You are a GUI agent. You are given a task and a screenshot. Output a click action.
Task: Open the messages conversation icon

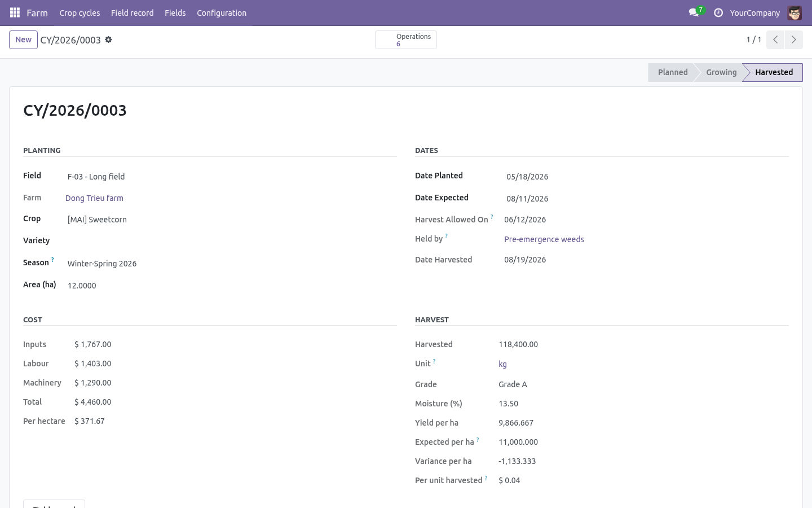click(694, 12)
